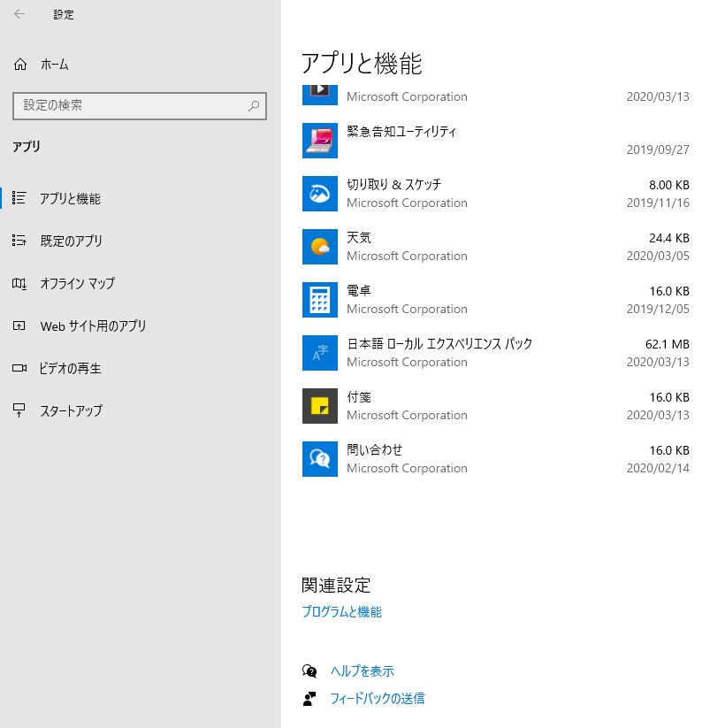Click the フィードバックの送信 link
Screen dimensions: 710x728
click(x=378, y=698)
